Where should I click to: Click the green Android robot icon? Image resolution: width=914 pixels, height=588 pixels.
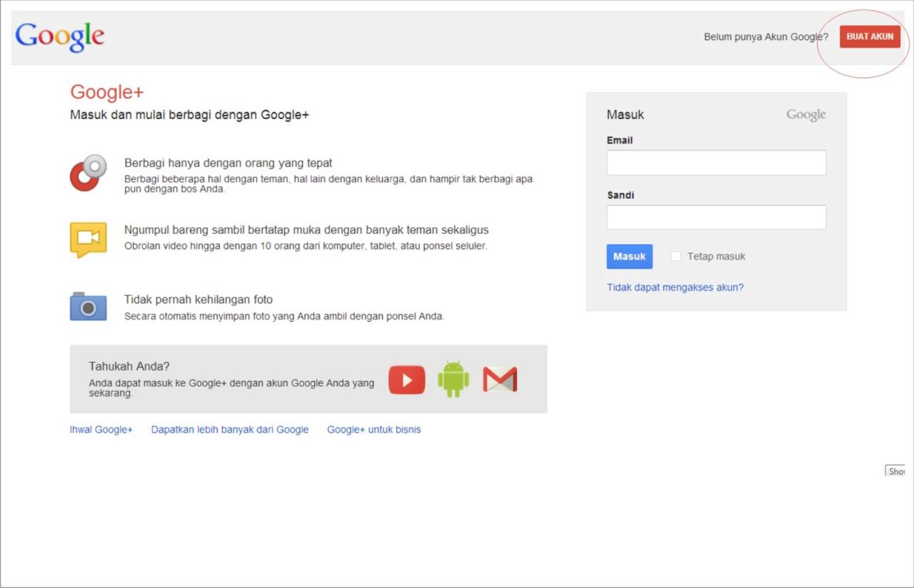453,379
